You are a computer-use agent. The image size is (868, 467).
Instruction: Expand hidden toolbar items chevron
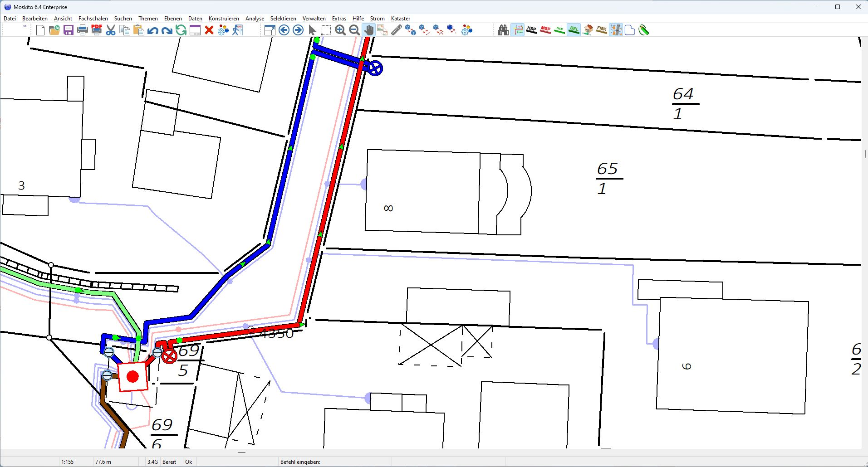point(25,27)
